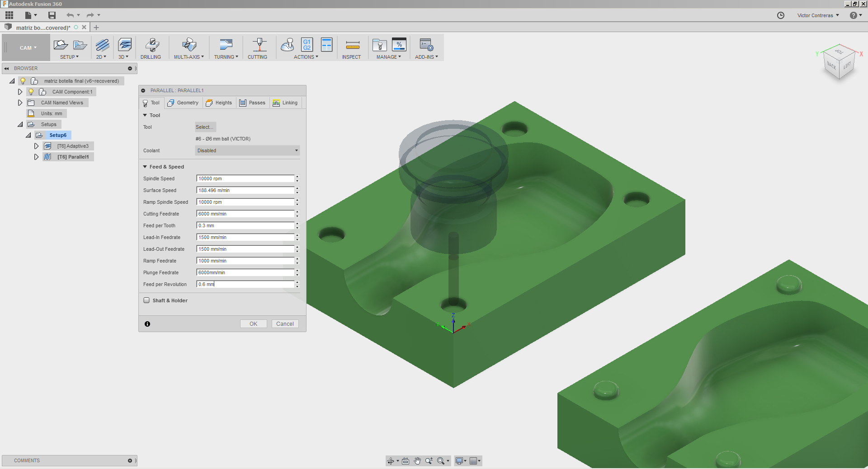Open the setup sheet icon
Image resolution: width=868 pixels, height=469 pixels.
pyautogui.click(x=326, y=45)
